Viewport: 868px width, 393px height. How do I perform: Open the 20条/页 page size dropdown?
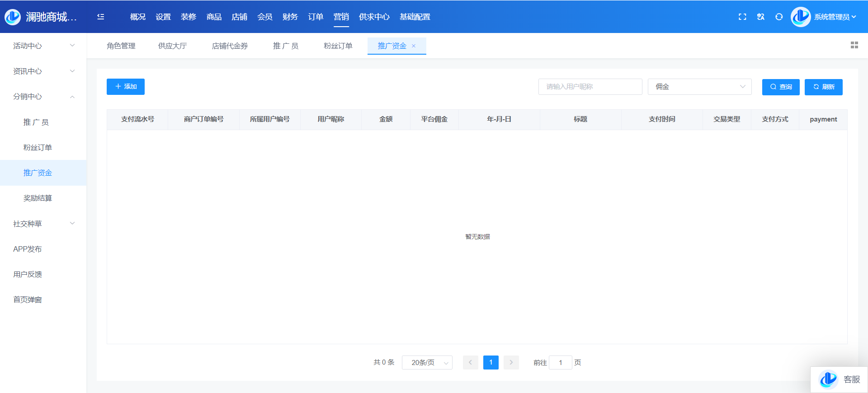pos(427,363)
